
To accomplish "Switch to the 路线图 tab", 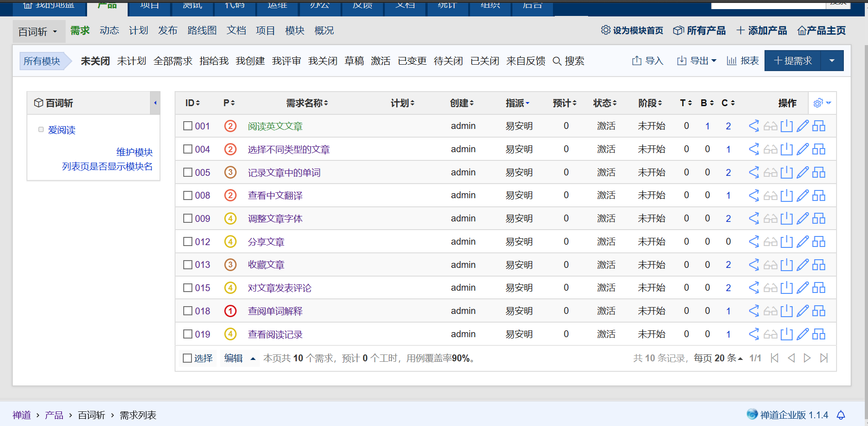I will (x=202, y=31).
